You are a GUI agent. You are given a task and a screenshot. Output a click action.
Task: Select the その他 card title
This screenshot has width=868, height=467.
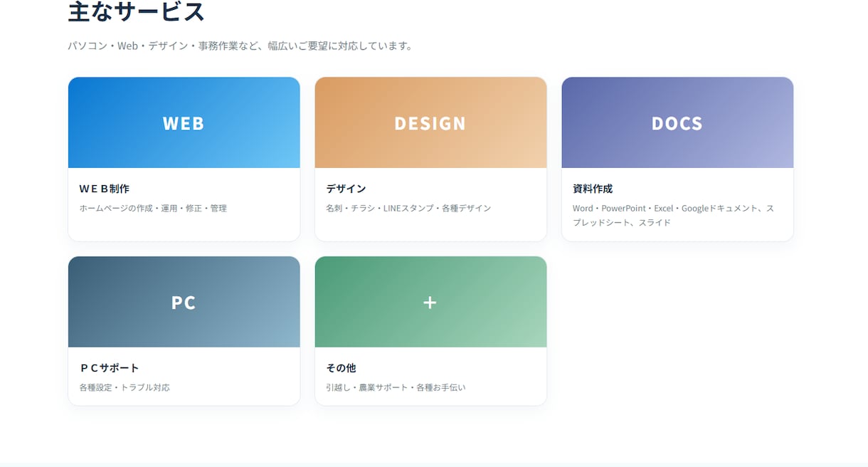(x=341, y=368)
